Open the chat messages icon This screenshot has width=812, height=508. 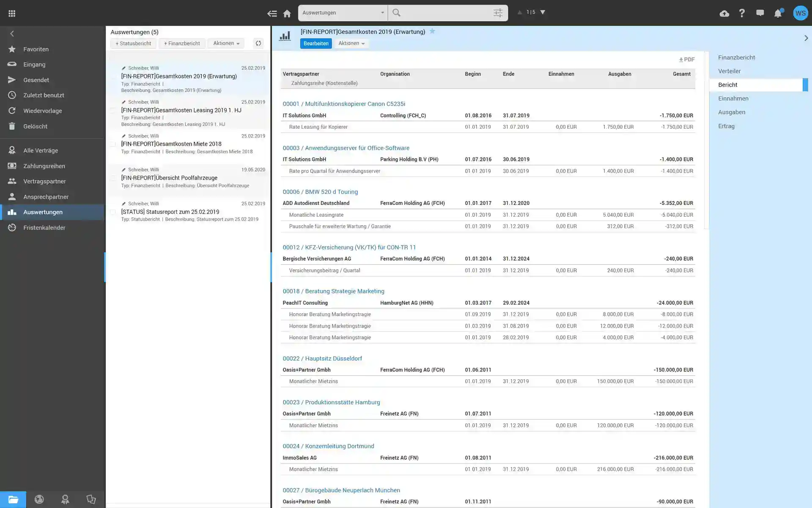click(x=760, y=13)
